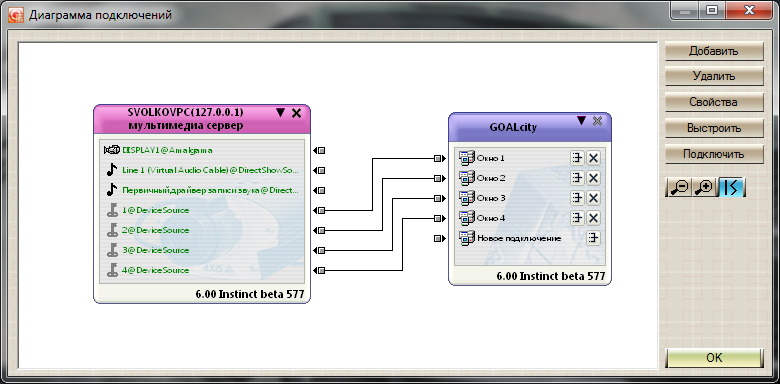Click settings icon beside Новое подключение
This screenshot has height=384, width=780.
592,238
